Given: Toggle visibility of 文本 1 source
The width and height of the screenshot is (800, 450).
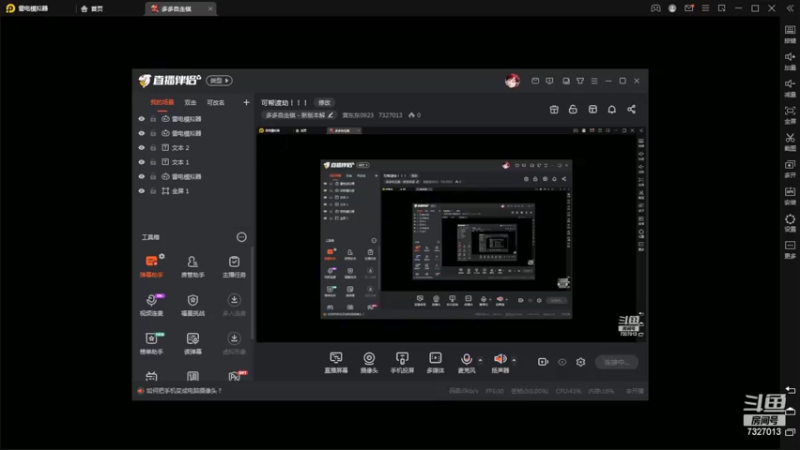Looking at the screenshot, I should point(141,162).
